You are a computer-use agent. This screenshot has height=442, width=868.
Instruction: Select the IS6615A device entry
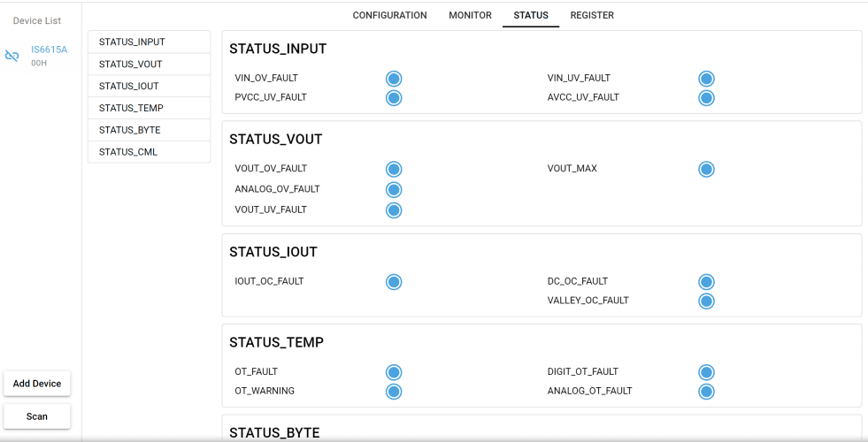tap(38, 56)
